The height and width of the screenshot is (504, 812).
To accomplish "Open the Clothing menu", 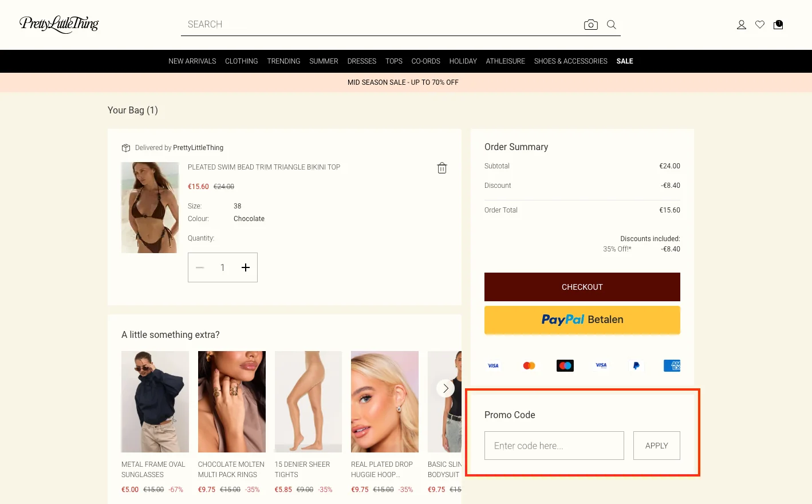I will [x=242, y=61].
